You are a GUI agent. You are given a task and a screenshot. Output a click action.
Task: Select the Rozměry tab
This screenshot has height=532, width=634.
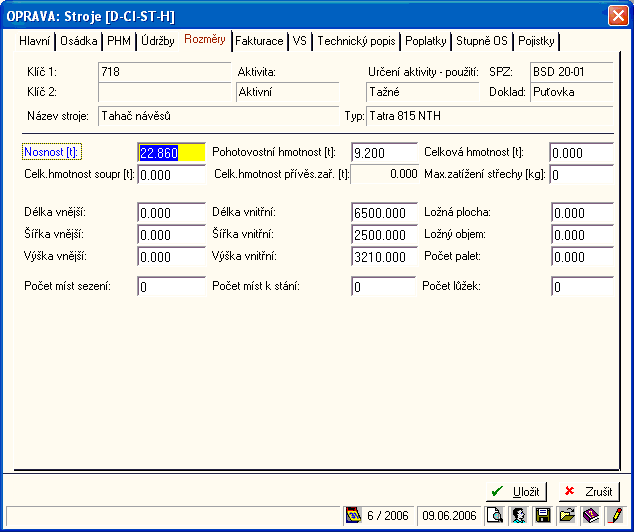click(x=205, y=39)
